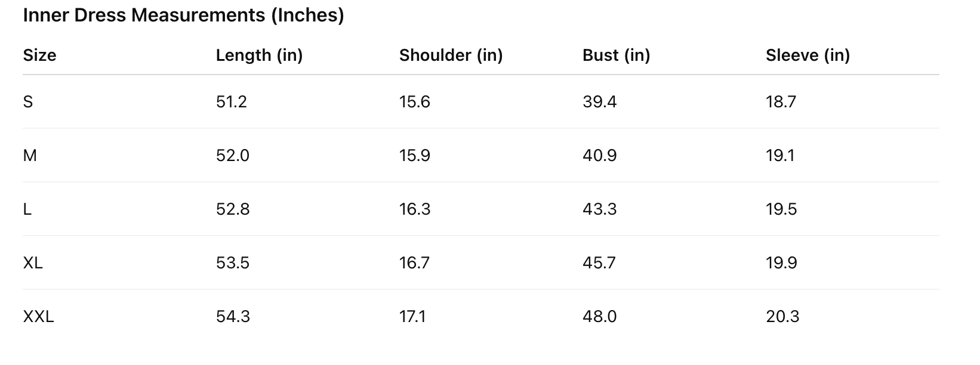Select the S size row label
Screen dimensions: 980x365
[28, 102]
